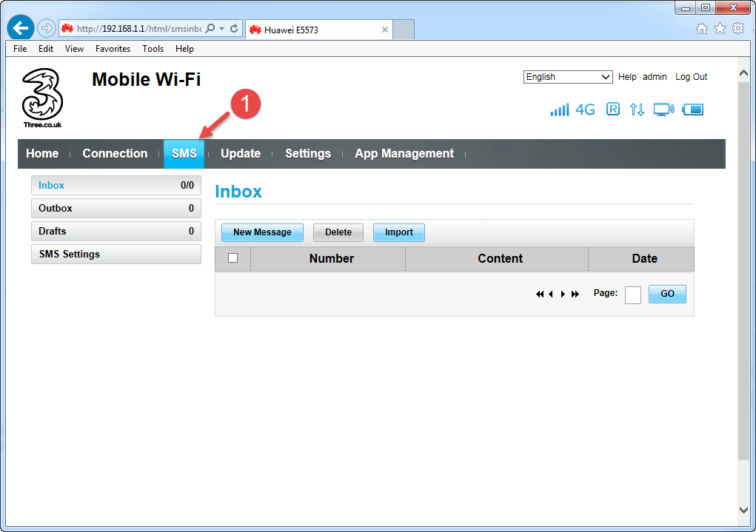Viewport: 756px width, 532px height.
Task: Open the Drafts folder in sidebar
Action: click(116, 232)
